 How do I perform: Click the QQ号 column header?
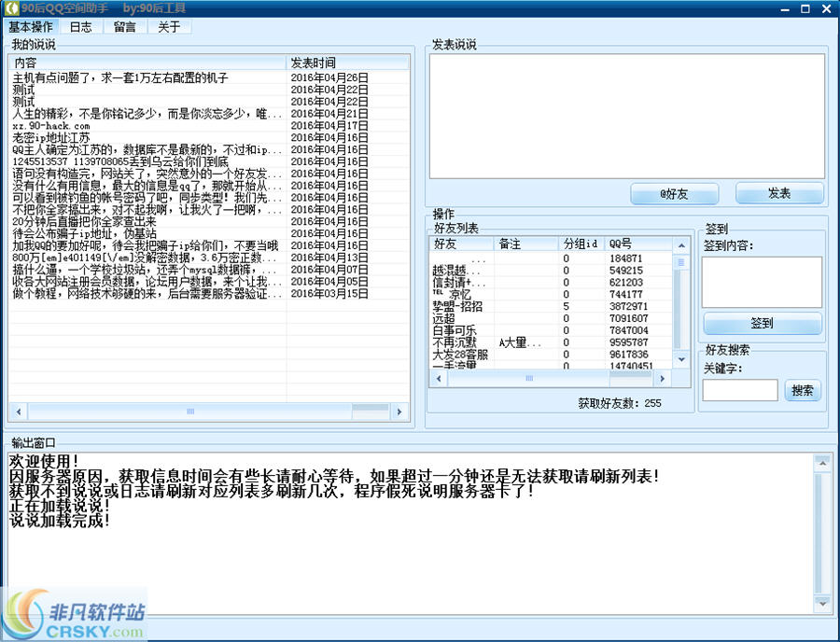coord(638,244)
